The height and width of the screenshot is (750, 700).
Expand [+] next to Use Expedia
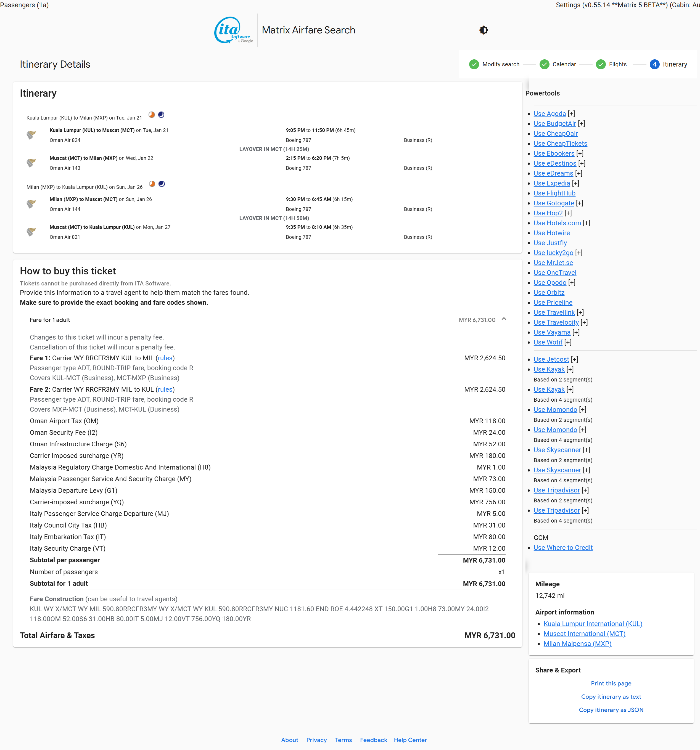[x=575, y=183]
